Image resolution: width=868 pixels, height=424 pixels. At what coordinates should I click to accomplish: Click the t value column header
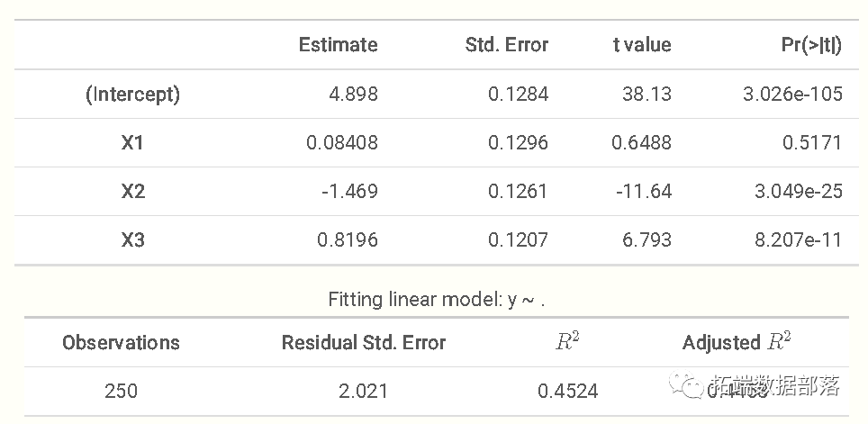point(642,45)
